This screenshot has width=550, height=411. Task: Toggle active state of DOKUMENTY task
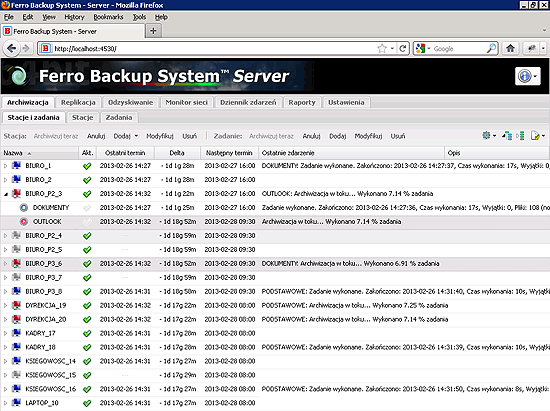click(87, 208)
